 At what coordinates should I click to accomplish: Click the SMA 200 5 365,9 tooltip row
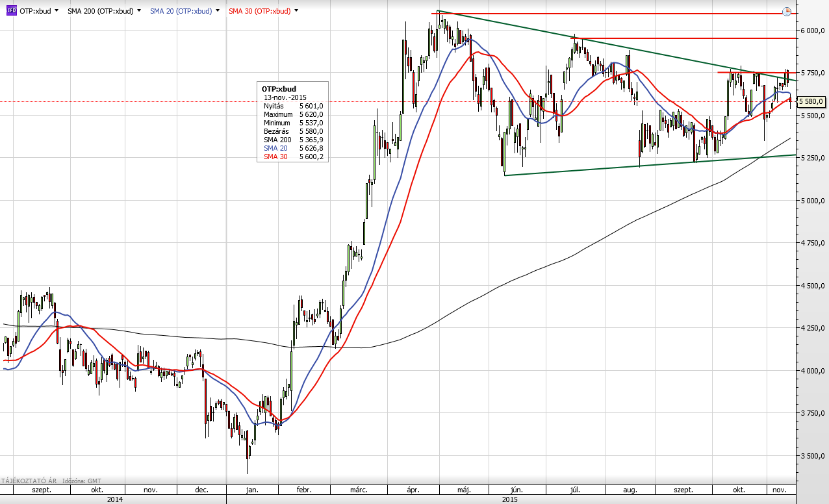pos(293,140)
